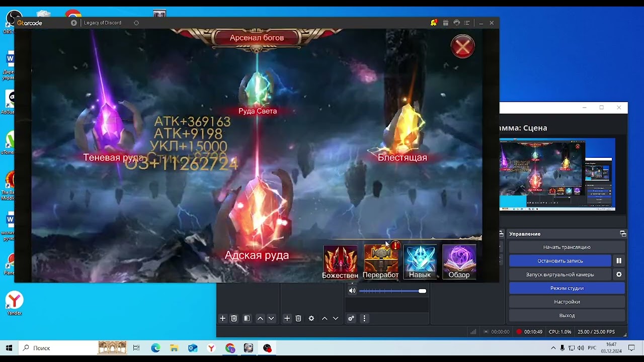Move scene up in OBS scenes list
This screenshot has width=644, height=362.
tap(260, 318)
